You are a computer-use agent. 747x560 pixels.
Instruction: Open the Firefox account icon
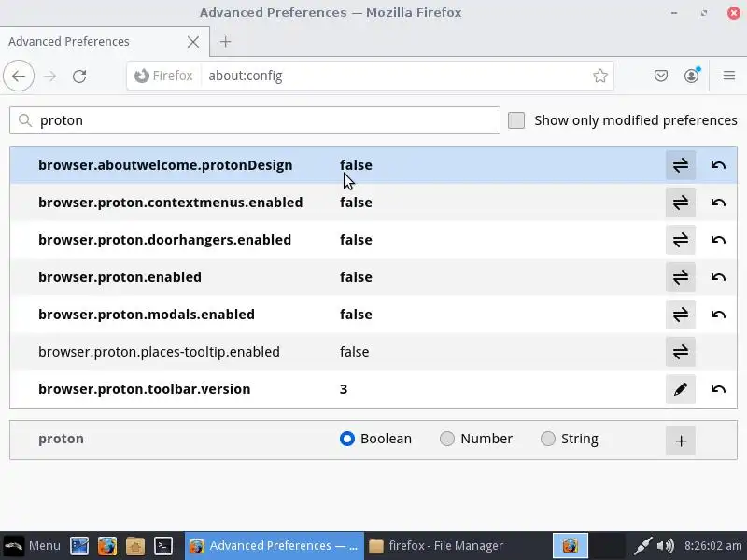pos(692,76)
